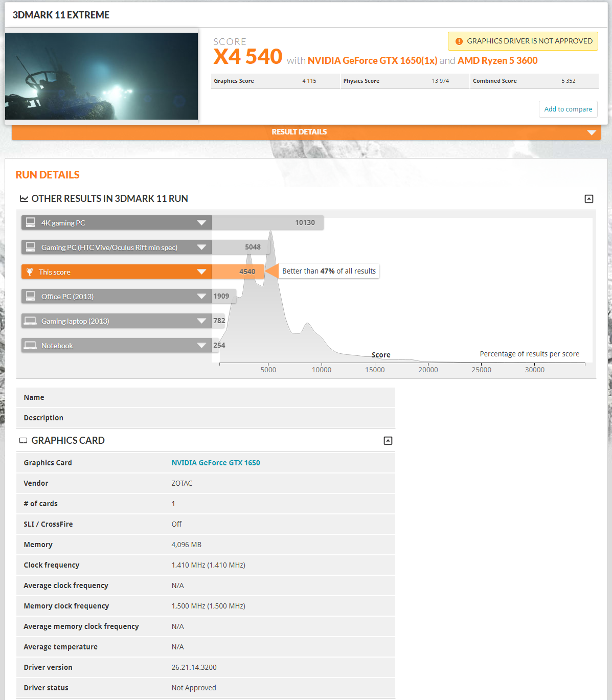The width and height of the screenshot is (612, 700).
Task: Collapse the Other Results in 3DMark 11 Run section
Action: [589, 199]
